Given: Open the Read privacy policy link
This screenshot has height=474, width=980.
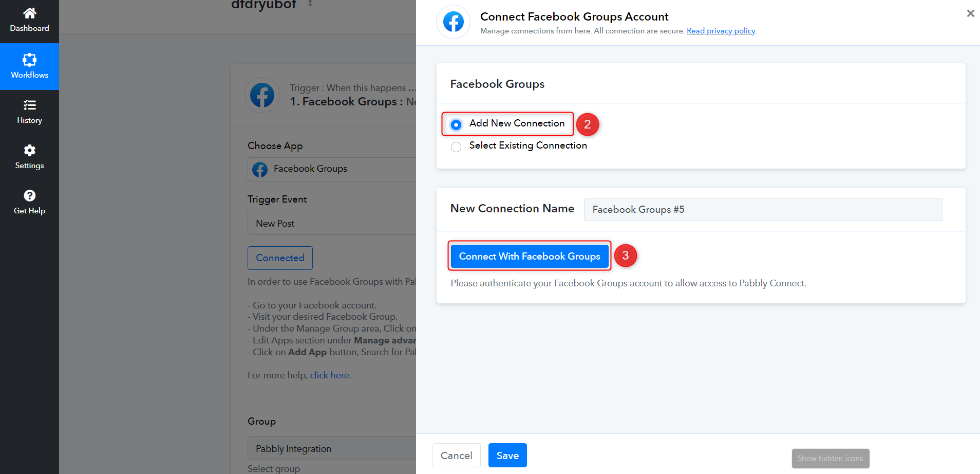Looking at the screenshot, I should coord(721,31).
